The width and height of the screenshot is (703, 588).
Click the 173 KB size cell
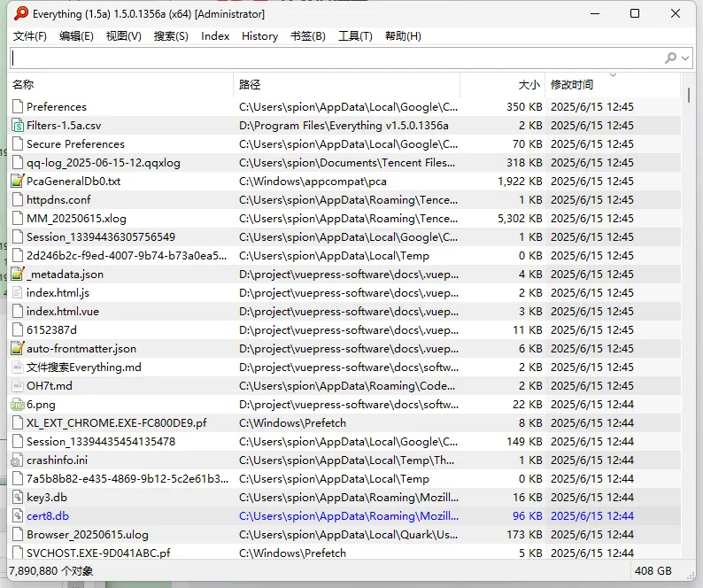tap(524, 535)
